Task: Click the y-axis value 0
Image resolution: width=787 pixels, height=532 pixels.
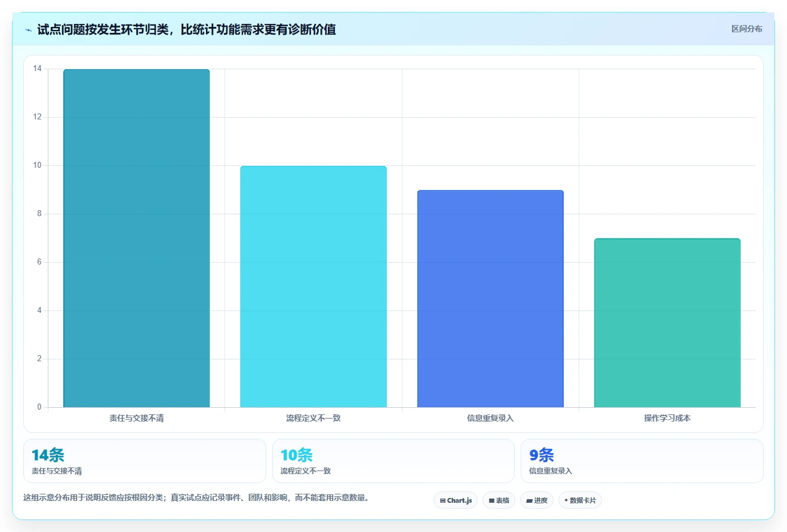Action: point(39,407)
